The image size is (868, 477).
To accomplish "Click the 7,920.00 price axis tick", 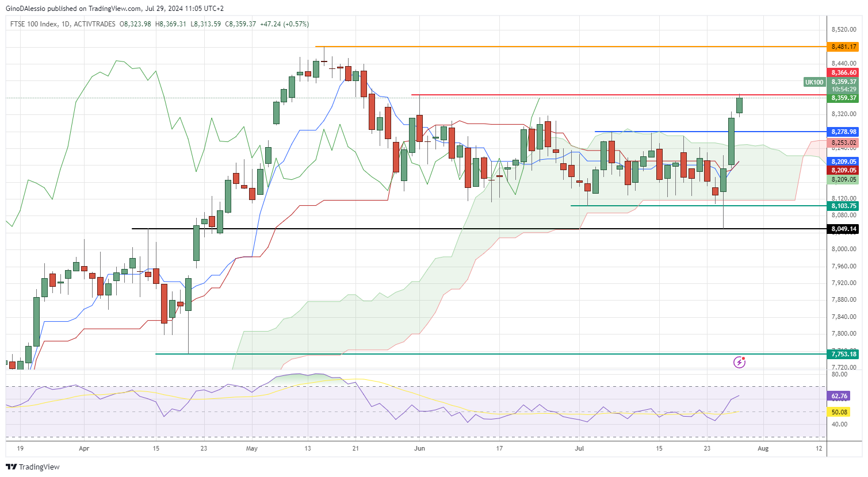I will pyautogui.click(x=844, y=283).
